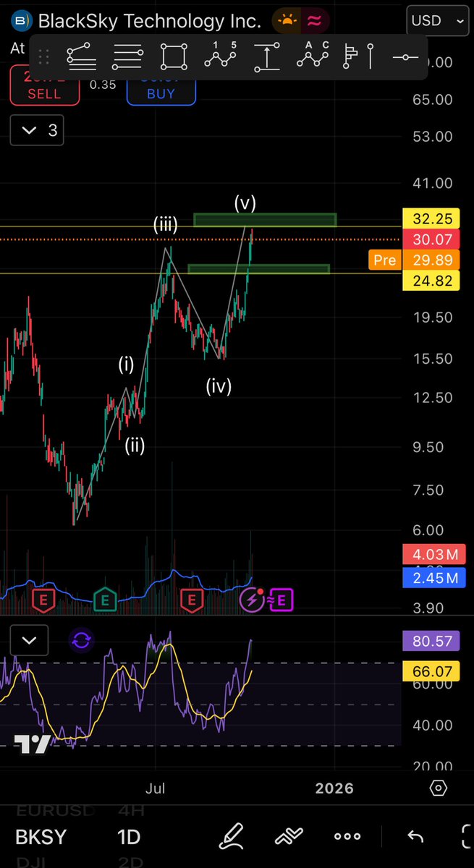Tap the TradingView logo
This screenshot has width=474, height=868.
[32, 744]
